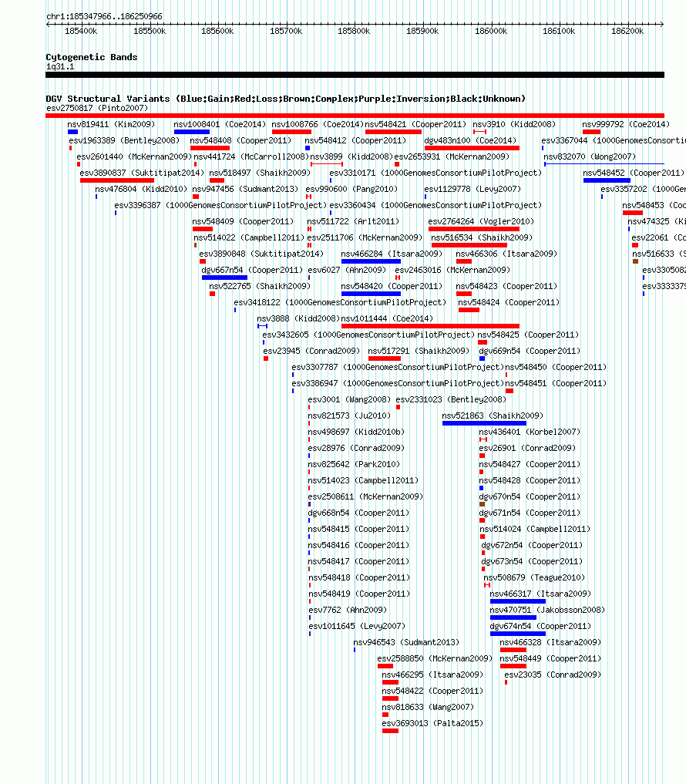
Task: Click esv6027 (Ahn2009) label
Action: [348, 270]
